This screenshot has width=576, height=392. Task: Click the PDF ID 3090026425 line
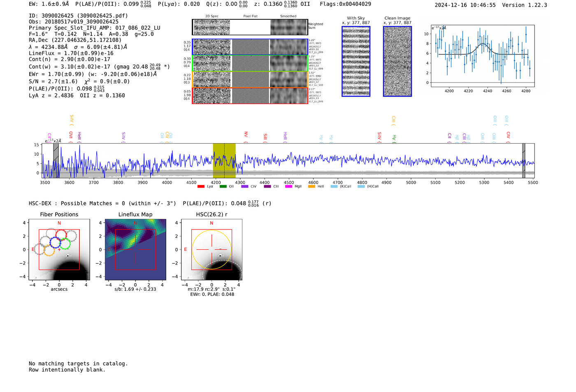(78, 16)
